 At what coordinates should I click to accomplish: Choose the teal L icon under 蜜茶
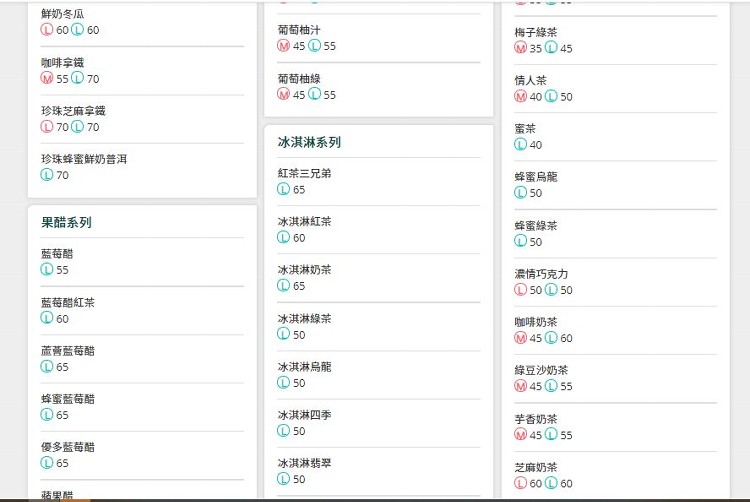pyautogui.click(x=521, y=144)
